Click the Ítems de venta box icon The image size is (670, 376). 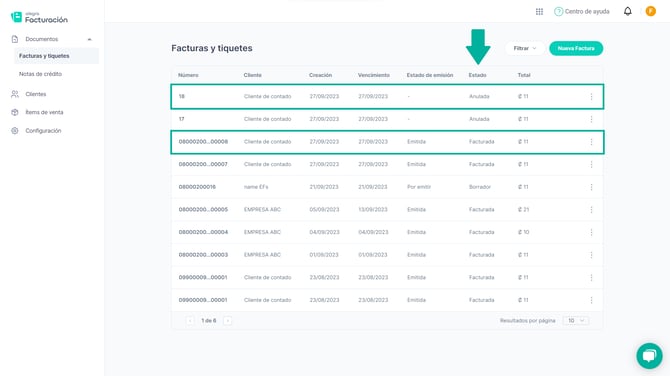pyautogui.click(x=15, y=112)
